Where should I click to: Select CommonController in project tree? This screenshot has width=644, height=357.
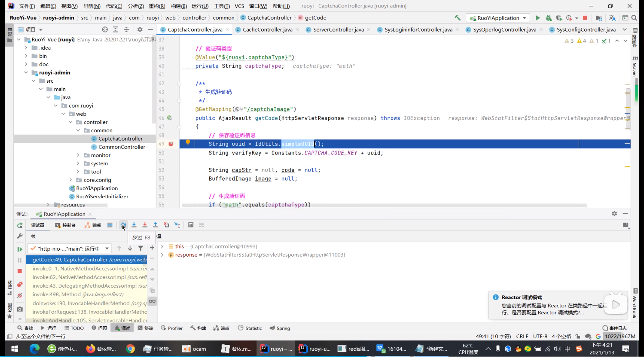point(122,147)
